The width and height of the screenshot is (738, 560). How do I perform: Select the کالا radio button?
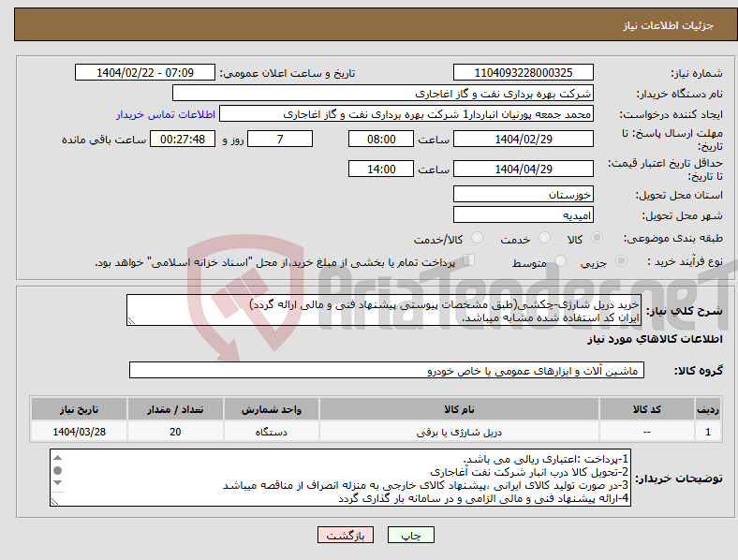[597, 238]
